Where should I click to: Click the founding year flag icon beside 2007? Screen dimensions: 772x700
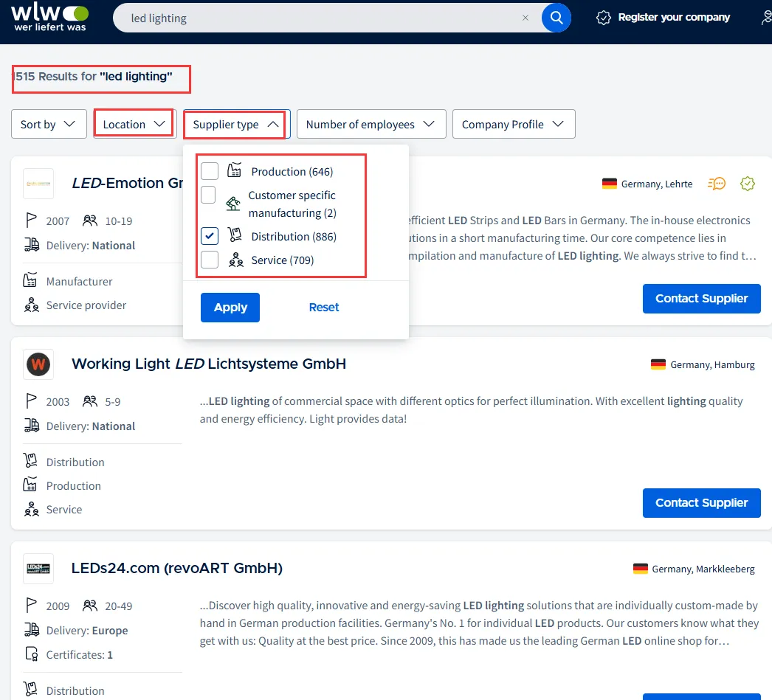point(31,221)
